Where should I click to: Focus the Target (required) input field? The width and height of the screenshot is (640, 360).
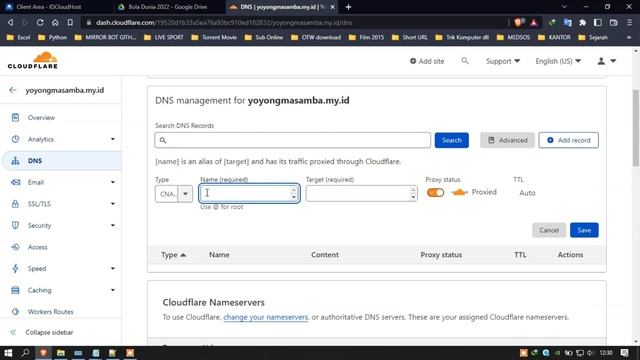point(361,193)
